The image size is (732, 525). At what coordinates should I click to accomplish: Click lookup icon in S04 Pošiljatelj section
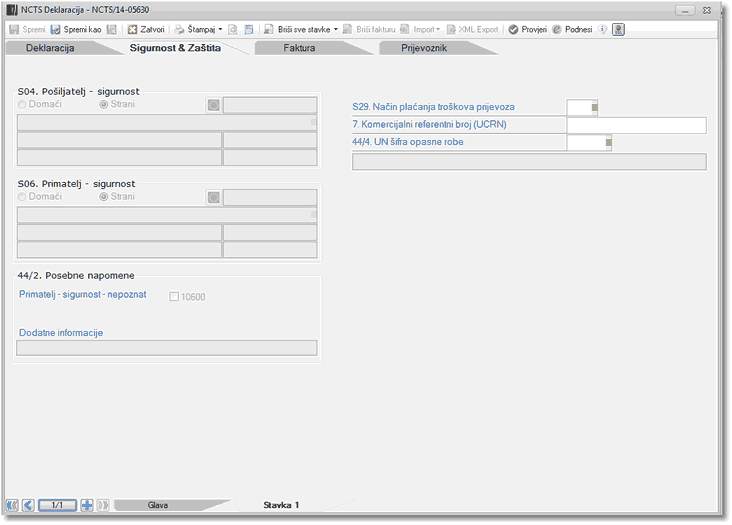[x=214, y=105]
